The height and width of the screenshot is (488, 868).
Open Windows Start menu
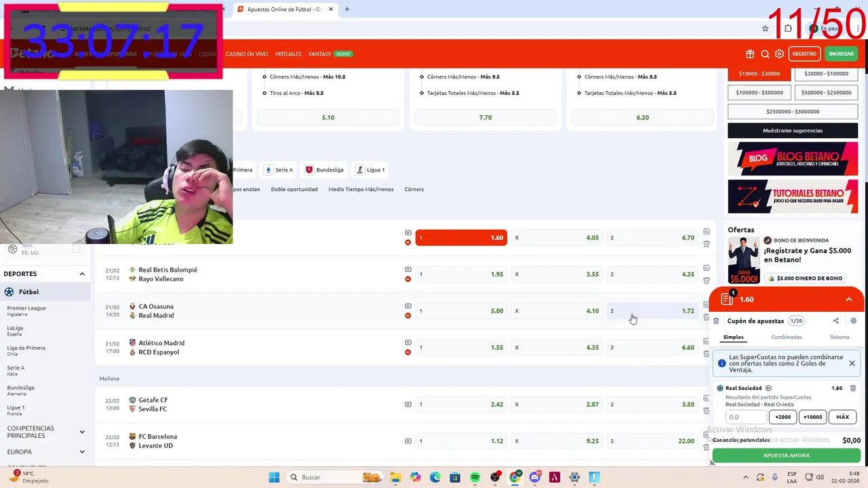coord(274,477)
